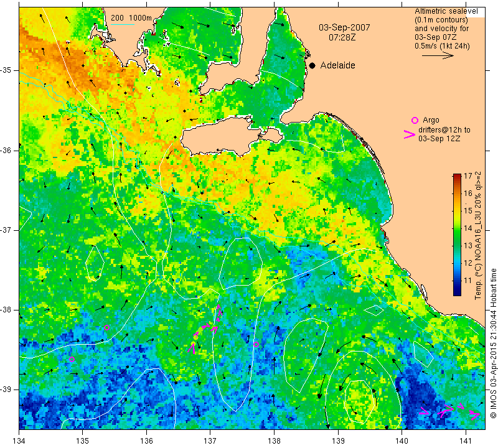Click the longitude axis label 139
This screenshot has height=448, width=498.
point(338,441)
